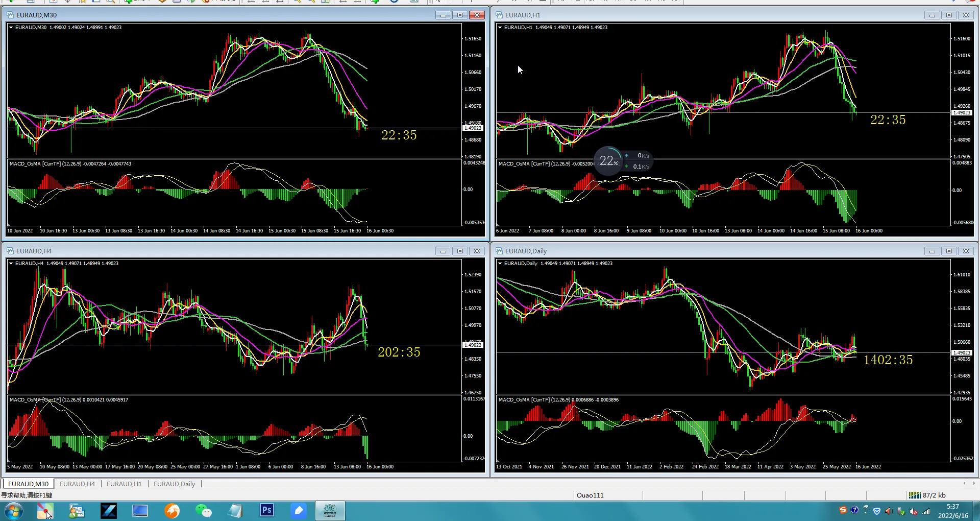The width and height of the screenshot is (980, 521).
Task: Launch the orange browser in taskbar
Action: pos(172,511)
